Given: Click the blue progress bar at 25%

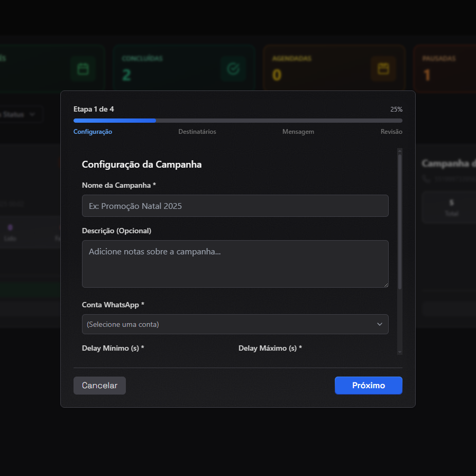Looking at the screenshot, I should click(114, 121).
